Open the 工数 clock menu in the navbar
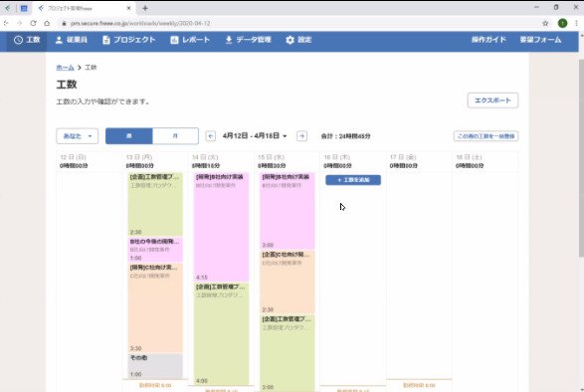Image resolution: width=584 pixels, height=392 pixels. pyautogui.click(x=27, y=40)
